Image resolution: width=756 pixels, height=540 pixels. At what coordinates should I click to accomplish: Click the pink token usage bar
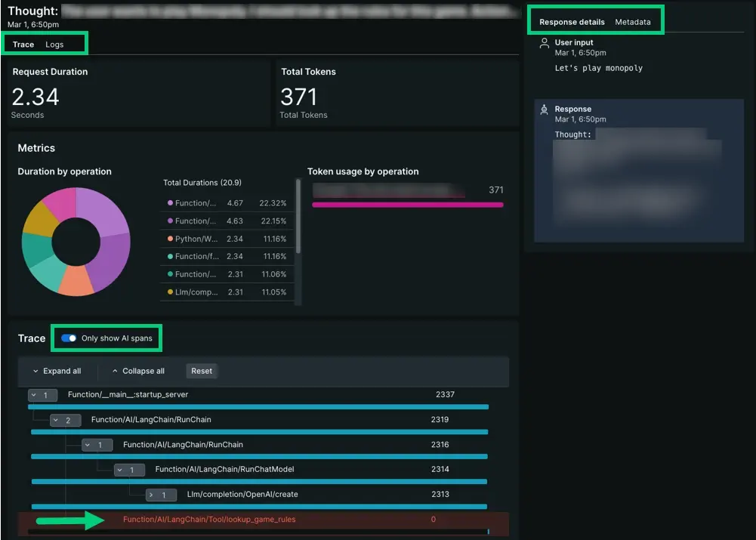coord(407,205)
